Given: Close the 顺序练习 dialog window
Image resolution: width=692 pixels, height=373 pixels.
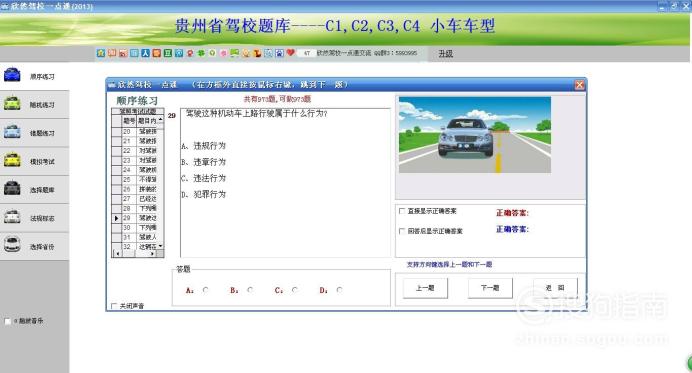Looking at the screenshot, I should (579, 85).
